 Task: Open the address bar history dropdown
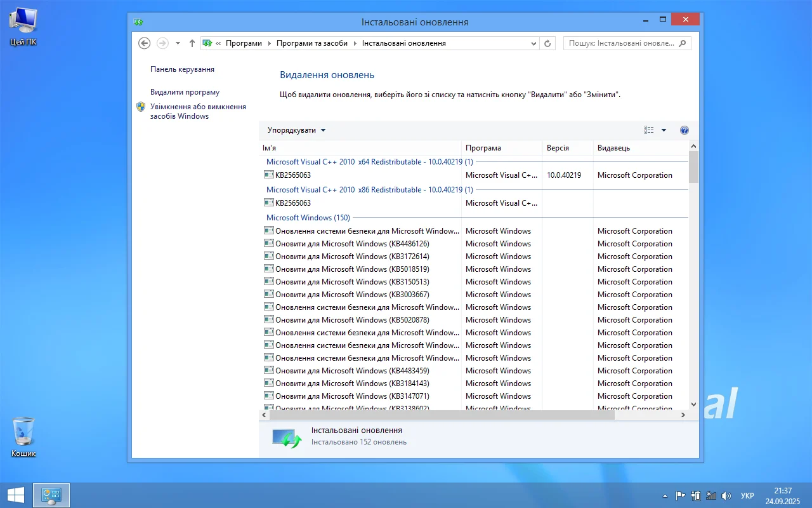(534, 43)
